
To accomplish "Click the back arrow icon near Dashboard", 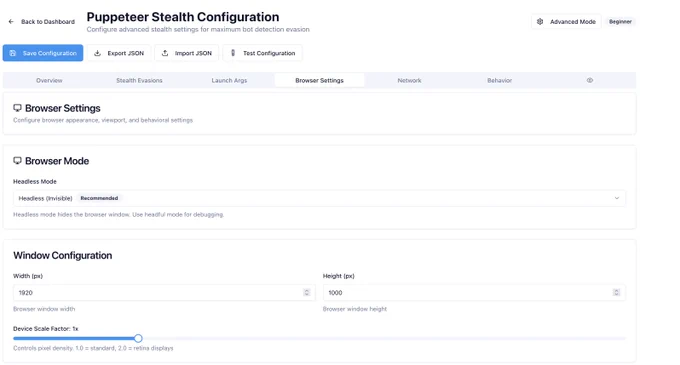I will pyautogui.click(x=11, y=22).
